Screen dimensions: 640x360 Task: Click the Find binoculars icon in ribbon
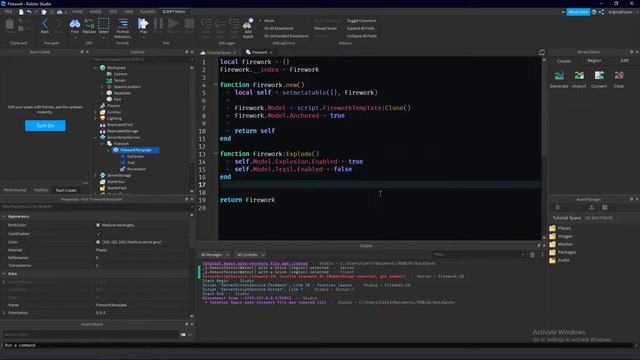[x=75, y=24]
